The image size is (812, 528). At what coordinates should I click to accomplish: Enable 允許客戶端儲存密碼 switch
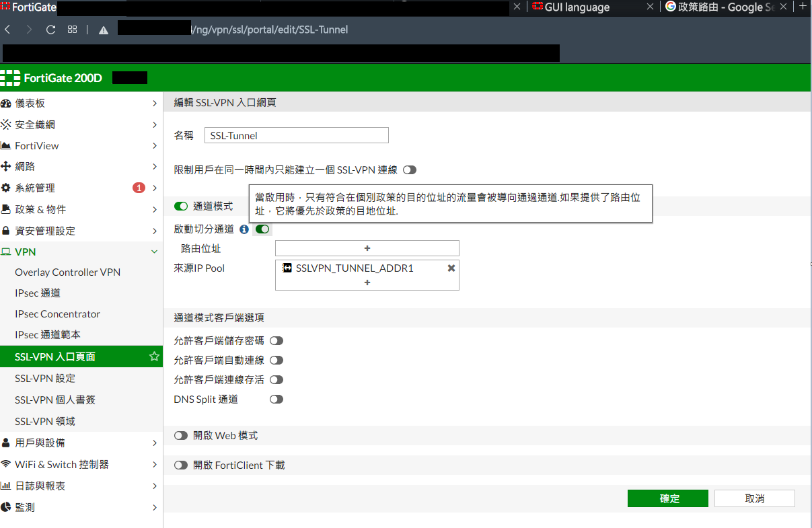click(x=276, y=341)
